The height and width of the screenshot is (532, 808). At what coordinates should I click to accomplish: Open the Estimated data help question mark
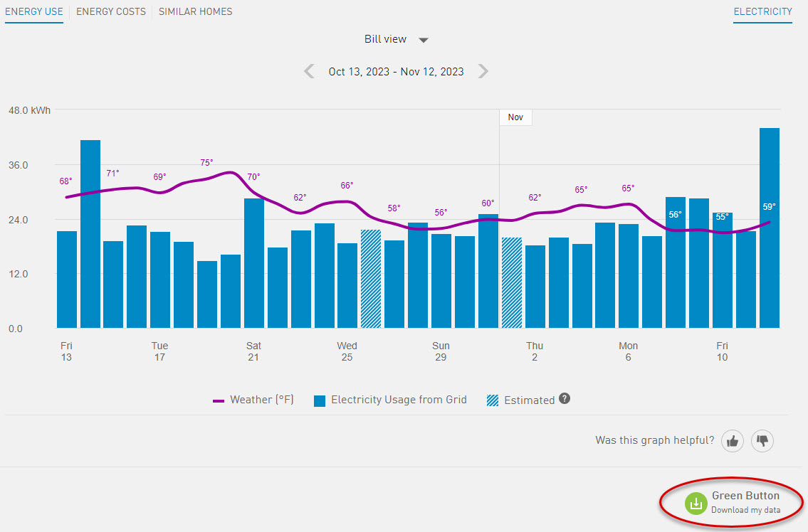pos(565,398)
